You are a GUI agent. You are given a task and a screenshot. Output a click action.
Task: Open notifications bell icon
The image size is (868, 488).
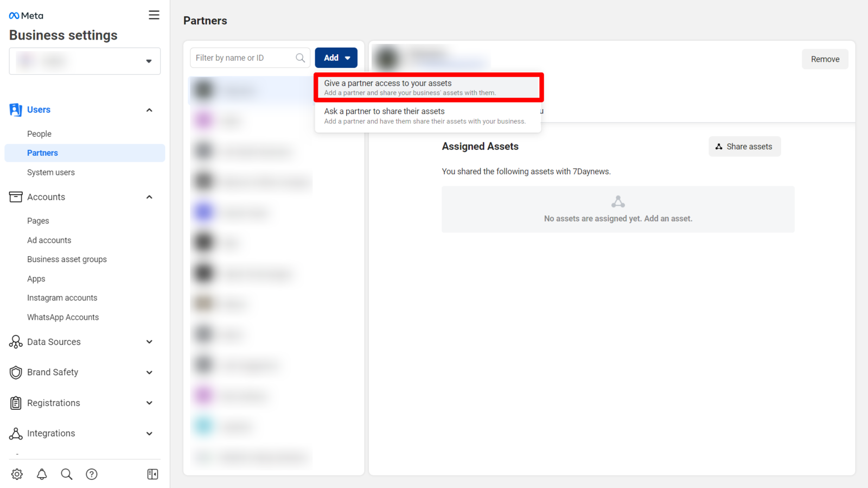[42, 474]
